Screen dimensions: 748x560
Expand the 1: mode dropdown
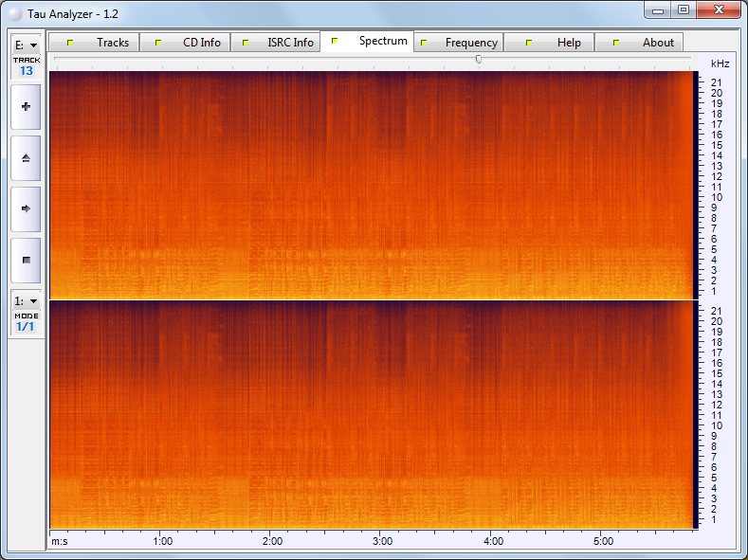point(26,300)
